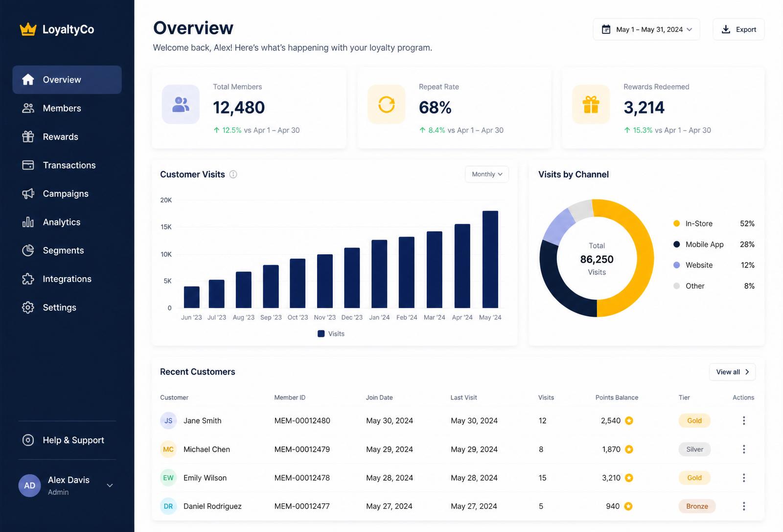Click the Export button
Screen dimensions: 783x532
(x=738, y=29)
